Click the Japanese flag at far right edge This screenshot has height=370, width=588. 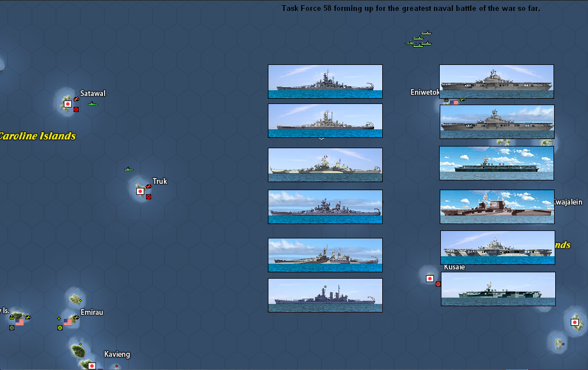(x=574, y=322)
